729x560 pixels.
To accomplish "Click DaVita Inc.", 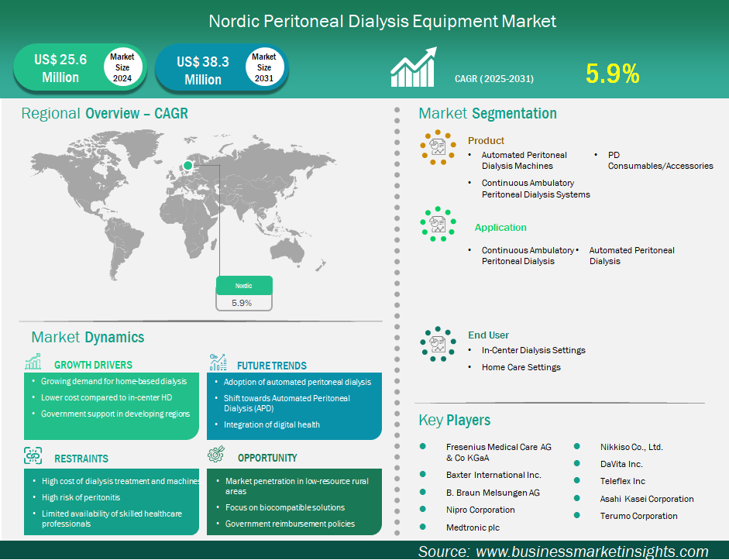I will [x=621, y=464].
